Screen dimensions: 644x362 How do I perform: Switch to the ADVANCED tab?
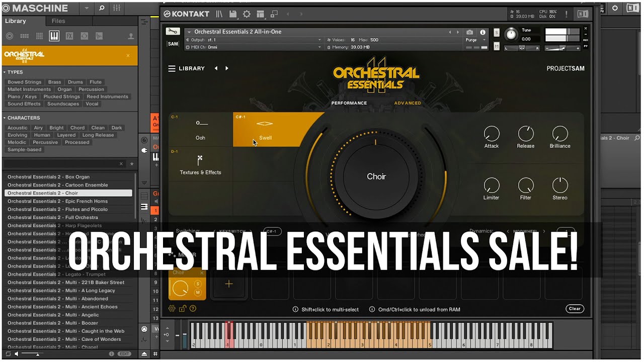pyautogui.click(x=408, y=103)
